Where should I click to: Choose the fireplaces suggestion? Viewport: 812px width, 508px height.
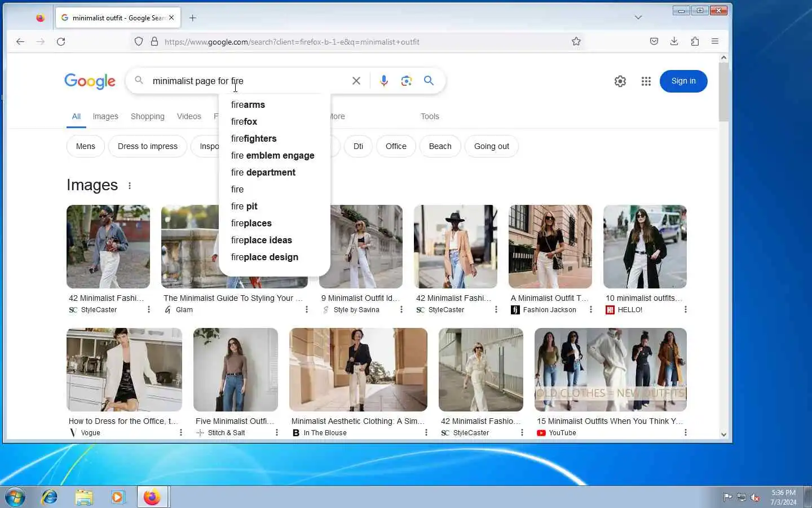point(274,223)
